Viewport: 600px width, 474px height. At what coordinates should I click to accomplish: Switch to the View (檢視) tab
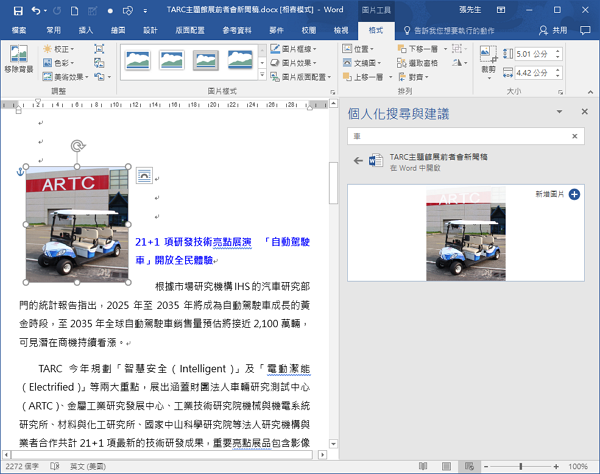(x=341, y=30)
